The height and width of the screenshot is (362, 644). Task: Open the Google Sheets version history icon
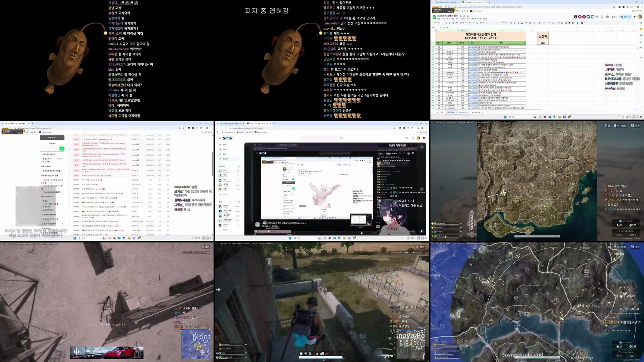[602, 17]
